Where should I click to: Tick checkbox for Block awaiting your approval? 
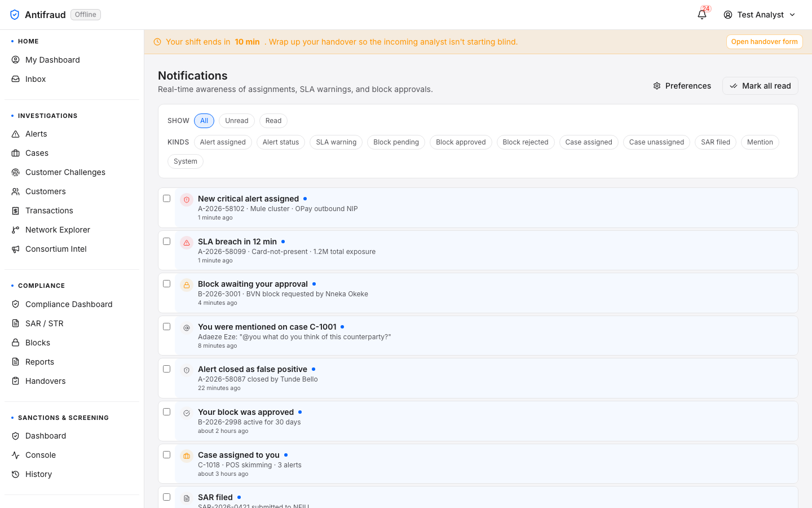tap(166, 283)
